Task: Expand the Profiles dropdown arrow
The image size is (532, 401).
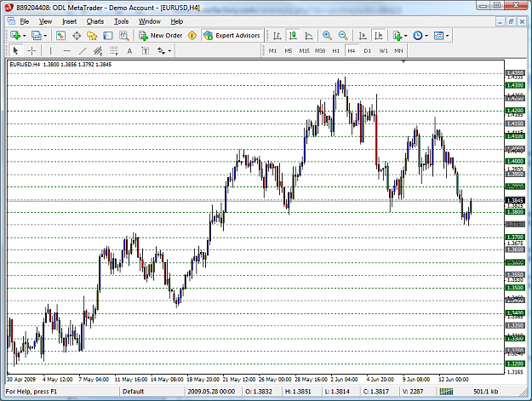Action: tap(45, 36)
